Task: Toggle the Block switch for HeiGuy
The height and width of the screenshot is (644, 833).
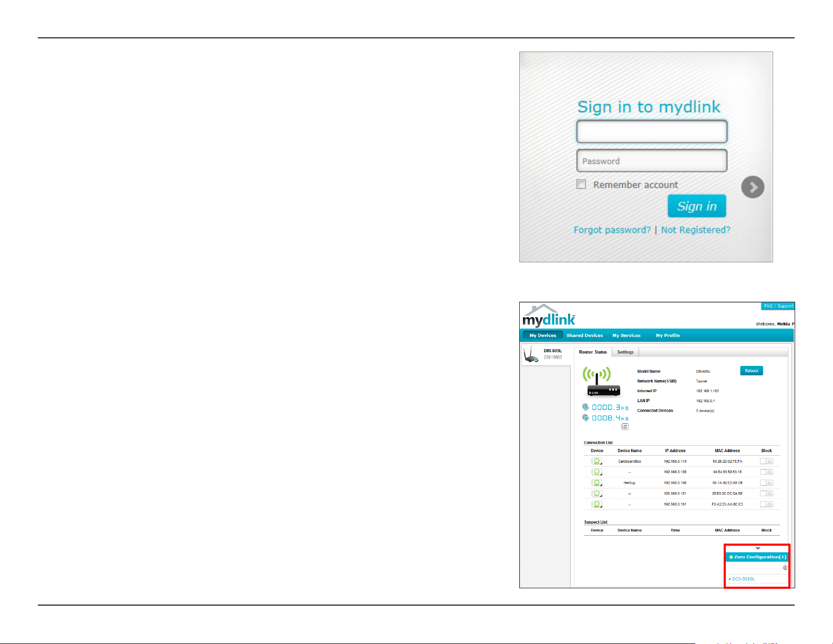Action: coord(766,483)
